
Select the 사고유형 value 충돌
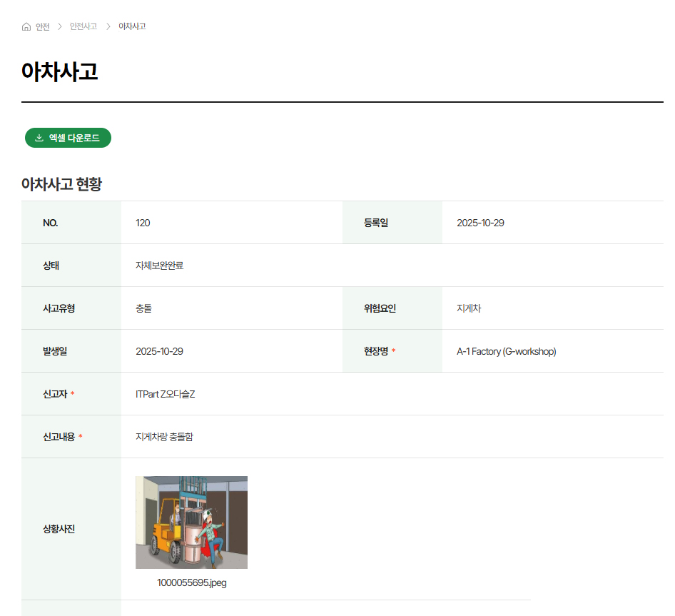click(143, 308)
